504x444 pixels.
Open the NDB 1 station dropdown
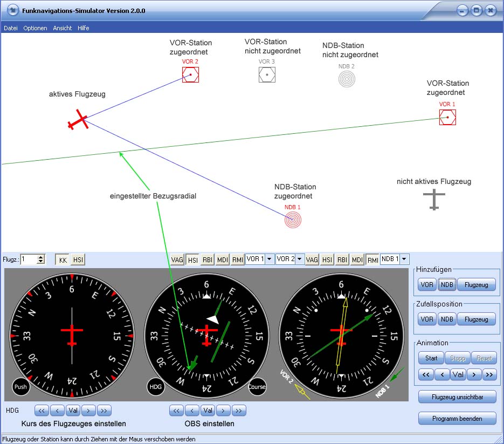pyautogui.click(x=404, y=259)
